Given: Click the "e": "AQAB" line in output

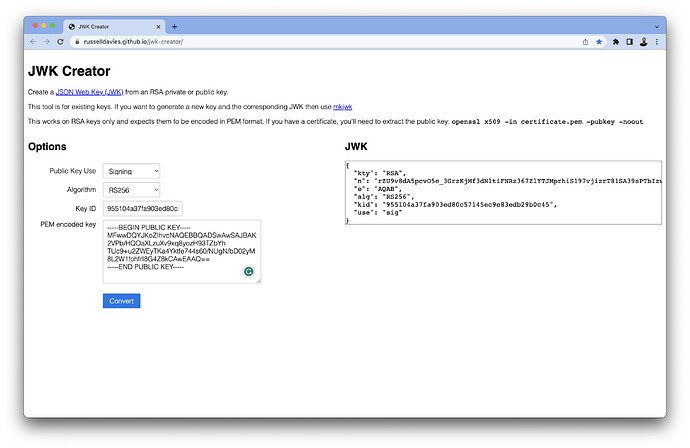Looking at the screenshot, I should [378, 189].
